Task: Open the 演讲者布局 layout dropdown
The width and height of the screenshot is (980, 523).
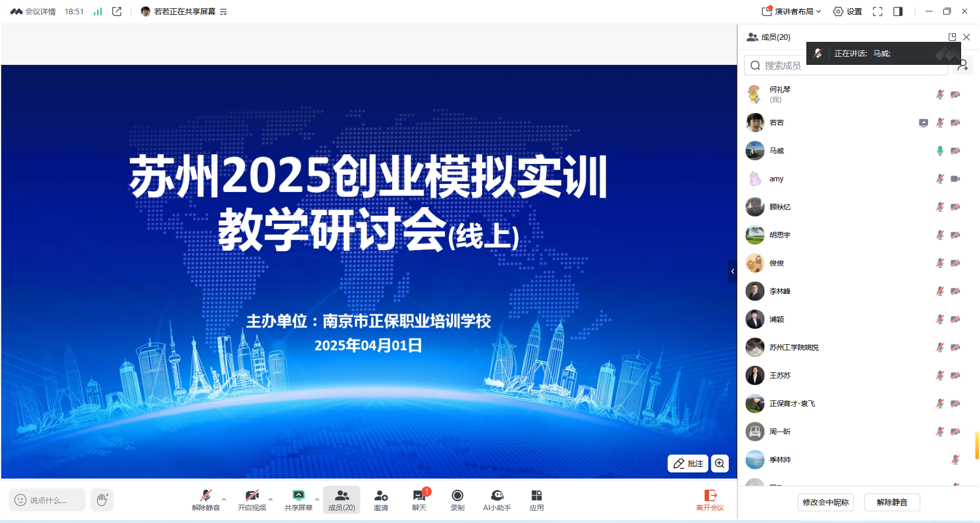Action: [792, 11]
